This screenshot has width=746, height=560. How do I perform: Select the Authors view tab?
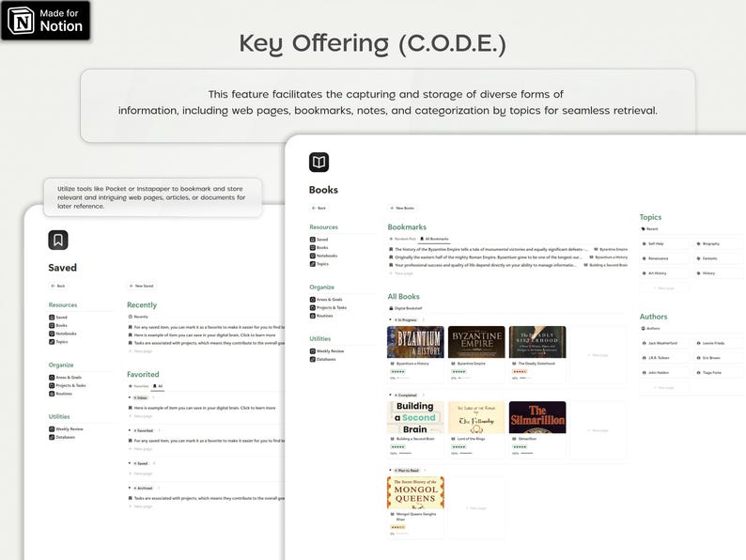(650, 328)
